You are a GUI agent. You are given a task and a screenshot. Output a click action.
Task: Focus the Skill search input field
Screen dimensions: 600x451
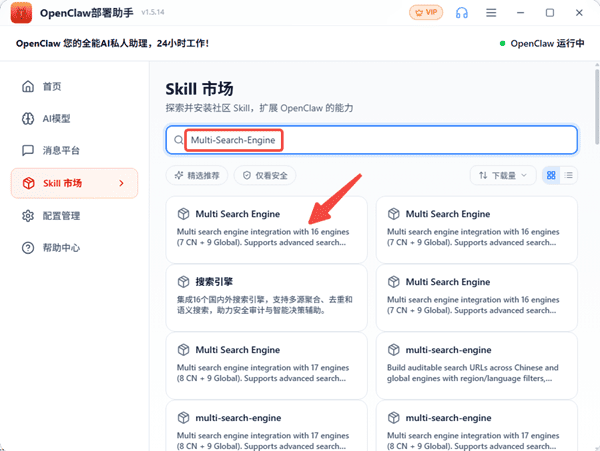372,140
